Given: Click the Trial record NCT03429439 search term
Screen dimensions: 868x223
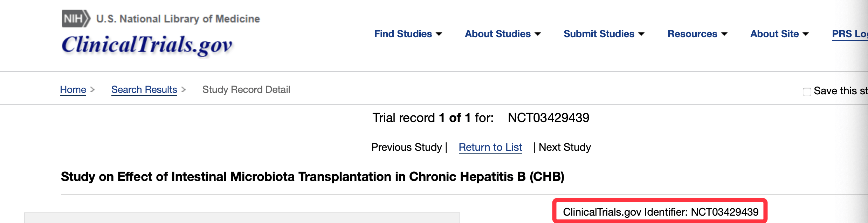Looking at the screenshot, I should click(x=548, y=118).
